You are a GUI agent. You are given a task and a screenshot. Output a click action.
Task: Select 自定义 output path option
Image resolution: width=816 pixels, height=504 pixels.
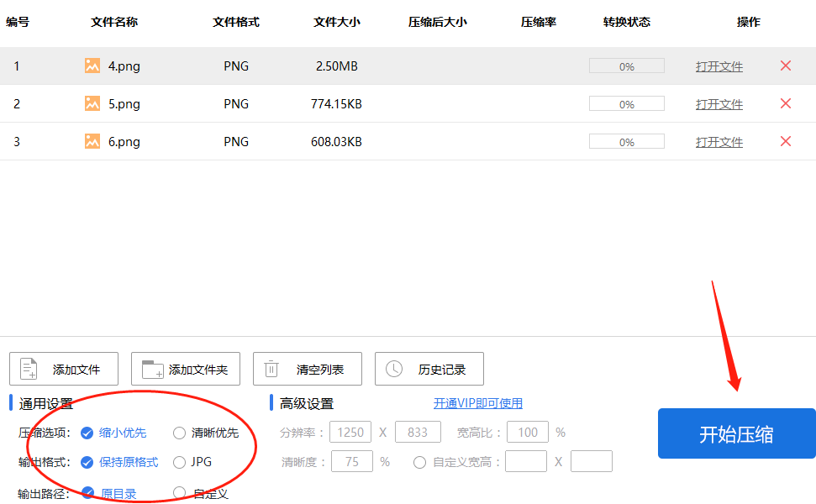[x=178, y=491]
